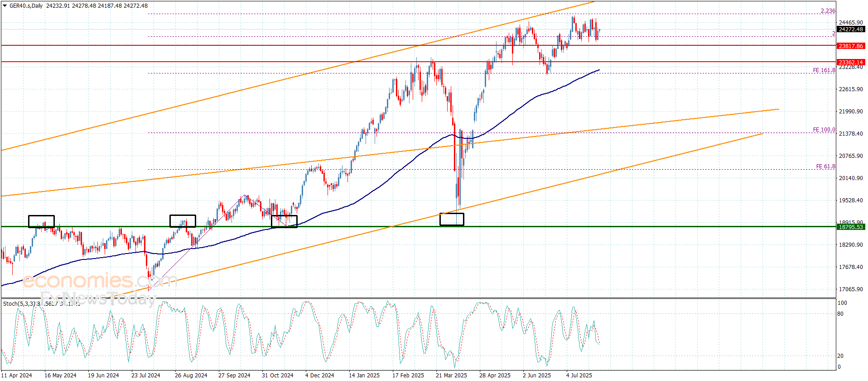Click the FE 61.8 Fibonacci label

[x=825, y=166]
